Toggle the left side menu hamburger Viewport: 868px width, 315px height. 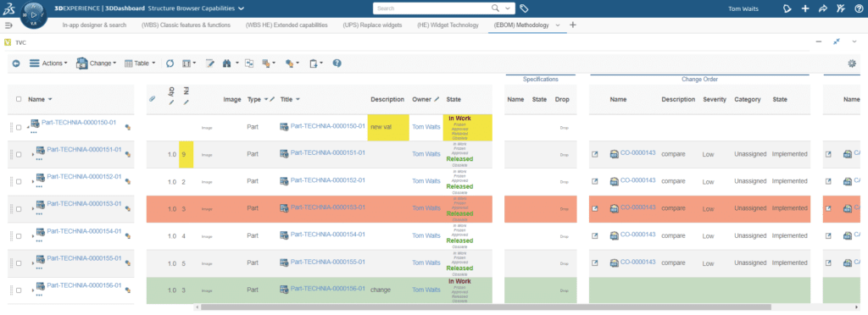coord(8,25)
